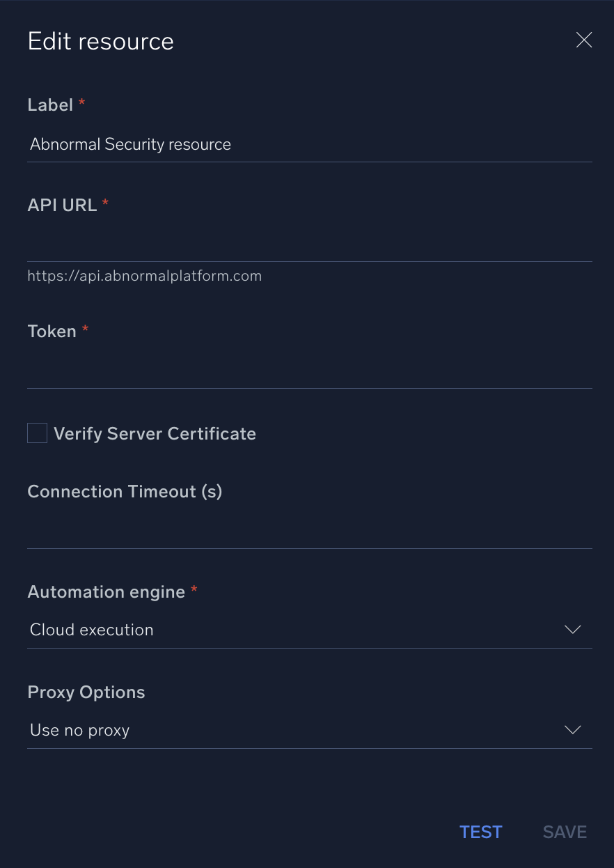Open the Automation engine chevron icon
Viewport: 614px width, 868px height.
tap(572, 629)
